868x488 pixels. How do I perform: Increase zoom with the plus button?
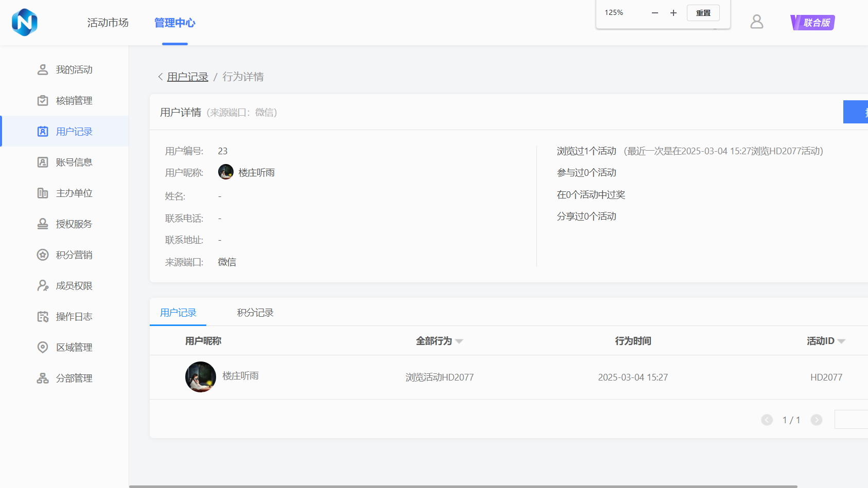click(673, 13)
